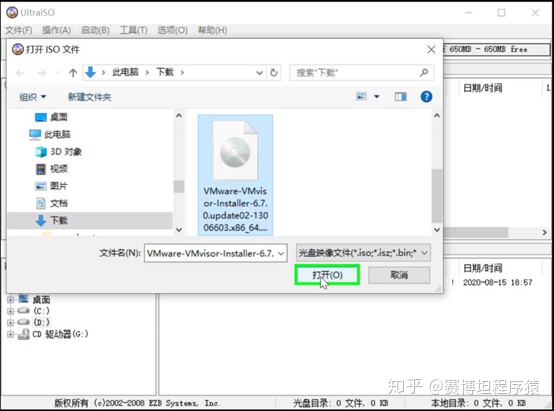
Task: Expand the address bar history dropdown
Action: pyautogui.click(x=259, y=73)
